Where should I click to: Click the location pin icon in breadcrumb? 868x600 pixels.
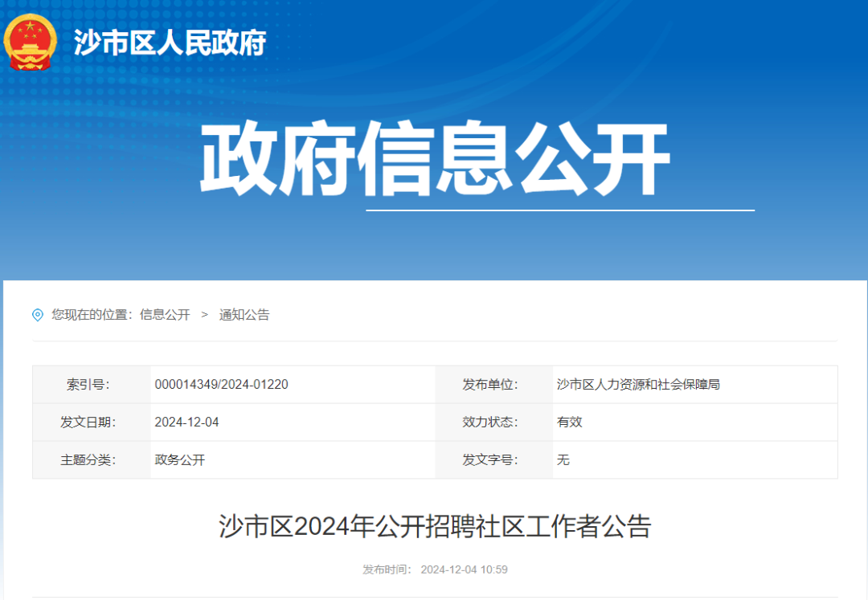point(35,315)
